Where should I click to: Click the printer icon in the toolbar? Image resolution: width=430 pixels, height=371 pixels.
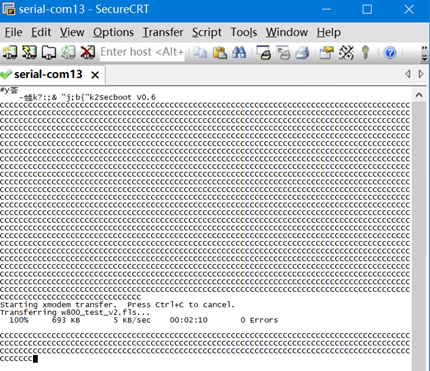point(303,53)
